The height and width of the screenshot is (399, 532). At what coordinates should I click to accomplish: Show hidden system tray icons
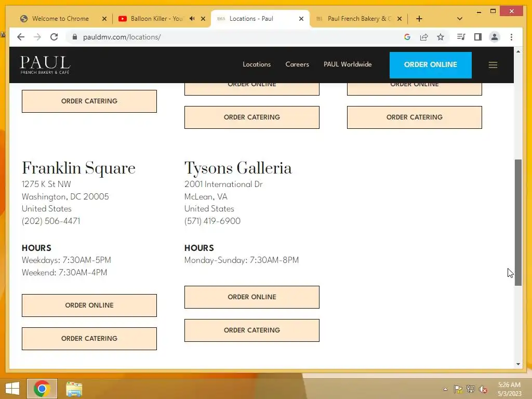445,389
